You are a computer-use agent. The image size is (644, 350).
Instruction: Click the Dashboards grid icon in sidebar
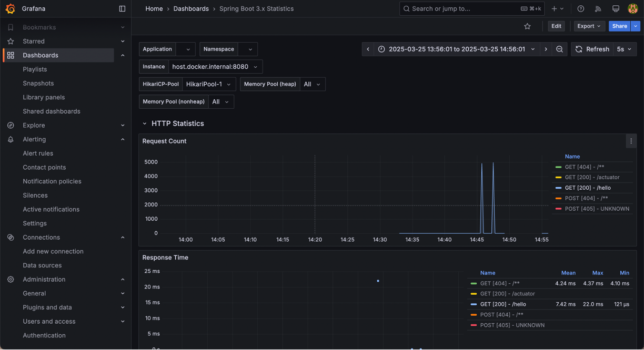pos(11,55)
